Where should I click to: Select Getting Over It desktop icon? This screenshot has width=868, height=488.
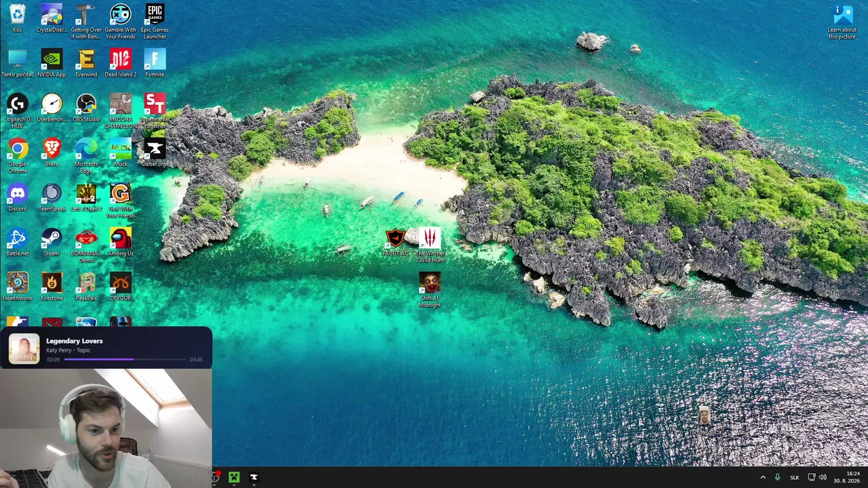86,22
